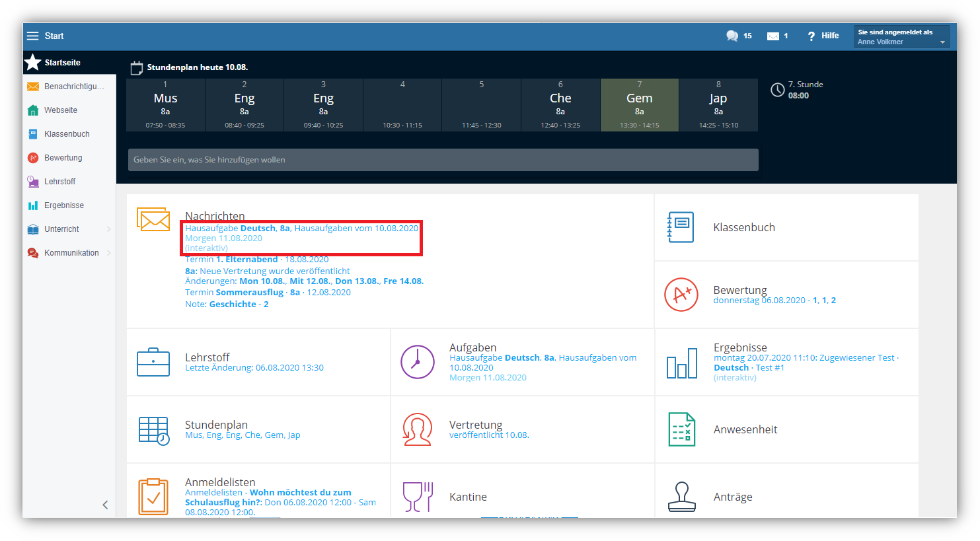Open the hamburger menu icon
The width and height of the screenshot is (980, 541).
(x=32, y=36)
